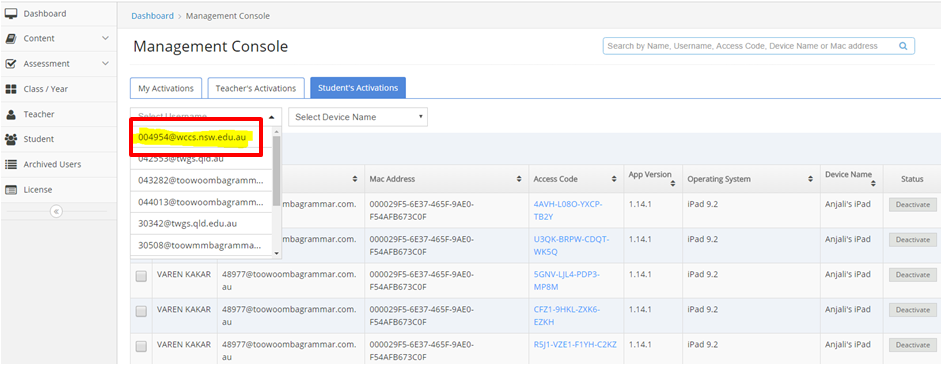Open access code link 4AVH-L08O-YXCP-TB2Y
Screen dimensions: 942x365
point(568,210)
